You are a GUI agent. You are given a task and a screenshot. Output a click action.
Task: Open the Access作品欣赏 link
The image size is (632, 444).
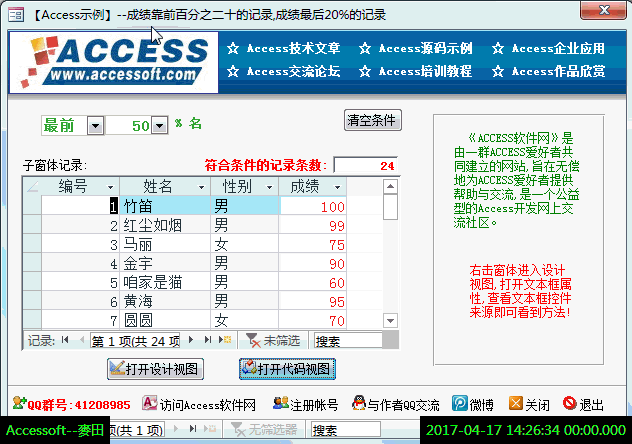(x=558, y=71)
